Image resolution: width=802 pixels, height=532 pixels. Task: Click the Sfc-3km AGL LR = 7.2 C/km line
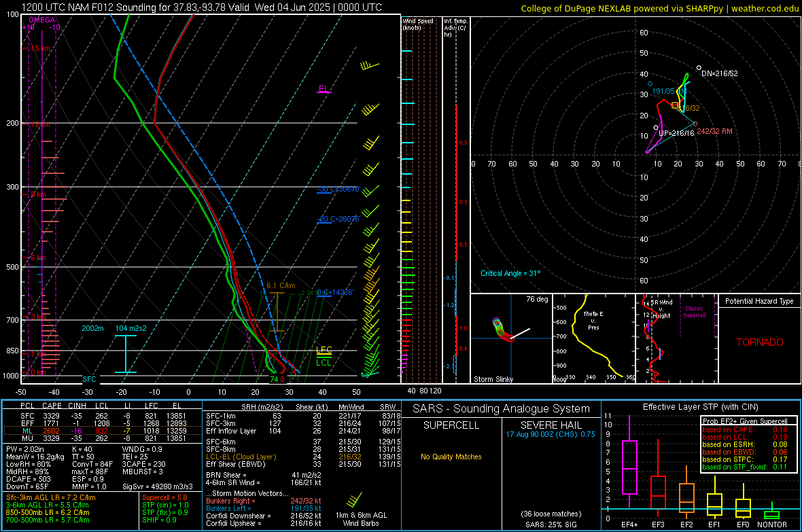(51, 498)
